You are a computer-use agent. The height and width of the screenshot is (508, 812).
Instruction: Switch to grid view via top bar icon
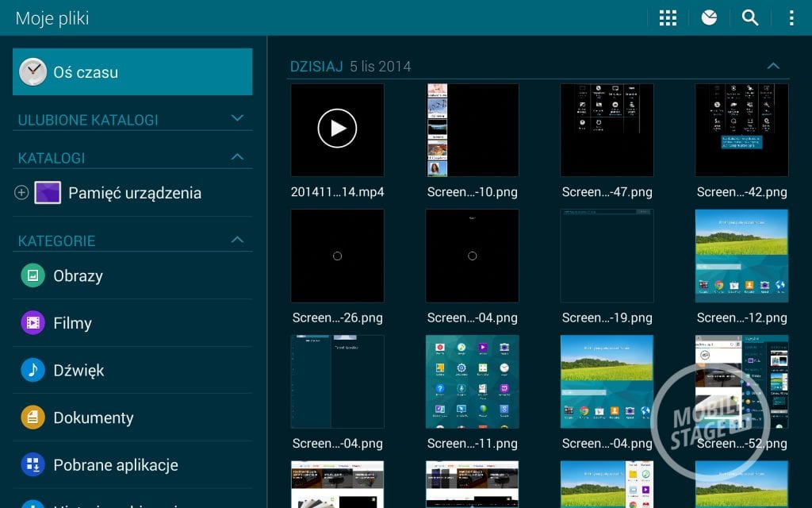tap(668, 17)
